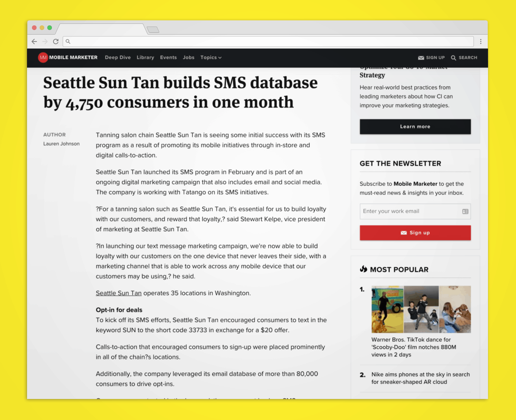This screenshot has width=516, height=420.
Task: Click the bold Mobile Marketer newsletter text
Action: click(x=415, y=184)
